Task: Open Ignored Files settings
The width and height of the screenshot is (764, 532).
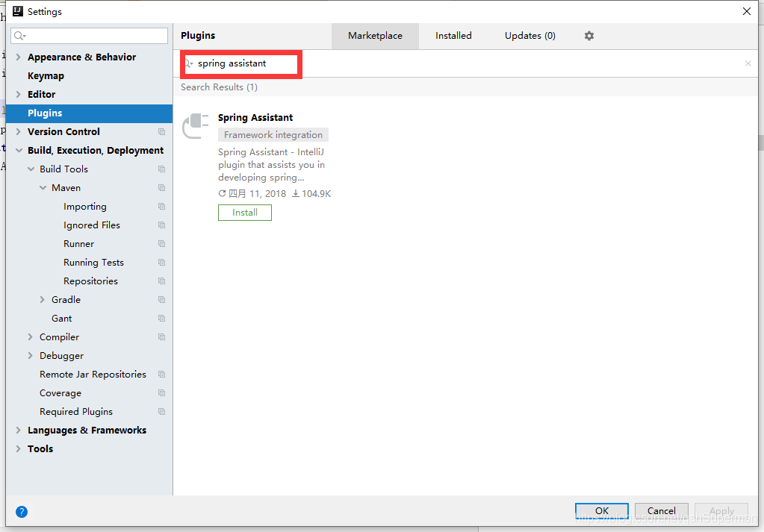Action: pos(92,225)
